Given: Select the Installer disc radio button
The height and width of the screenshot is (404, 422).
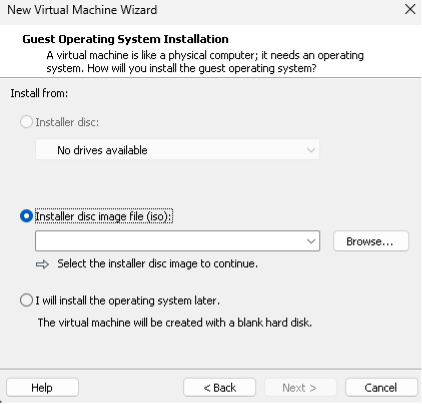Looking at the screenshot, I should (26, 122).
